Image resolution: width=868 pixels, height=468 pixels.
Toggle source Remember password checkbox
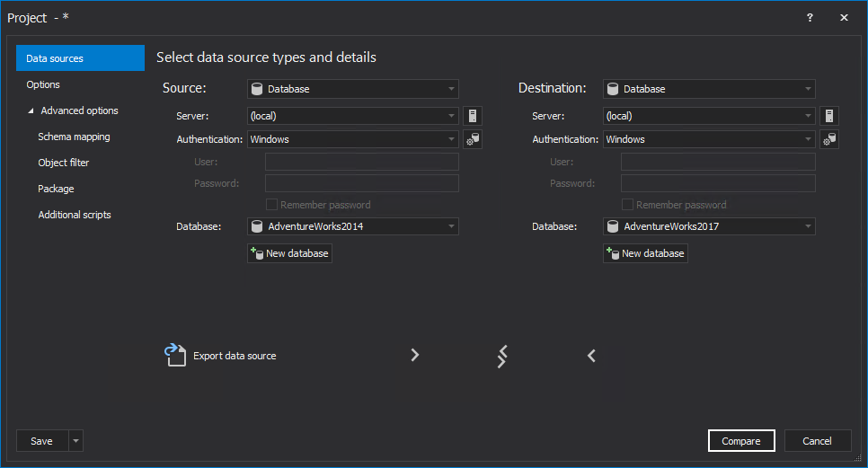272,205
